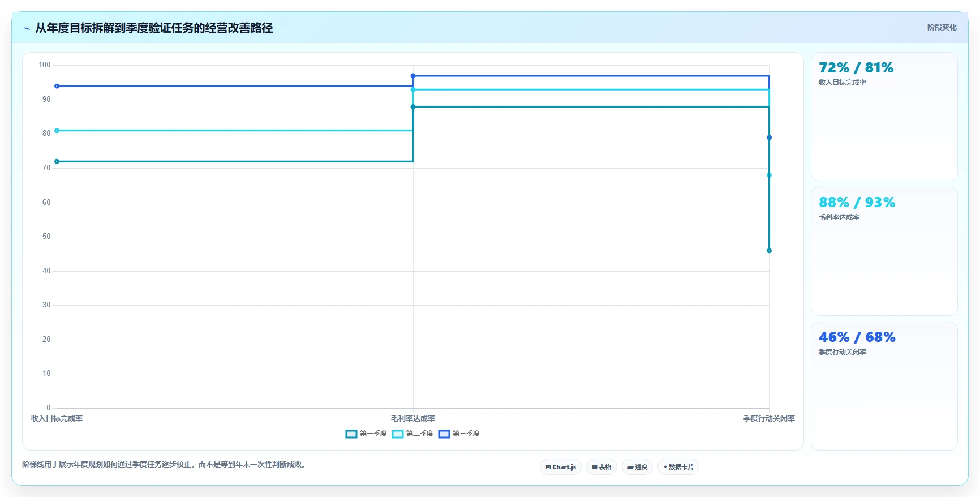
Task: Click the x-axis label 毛利率达成率
Action: pyautogui.click(x=413, y=418)
